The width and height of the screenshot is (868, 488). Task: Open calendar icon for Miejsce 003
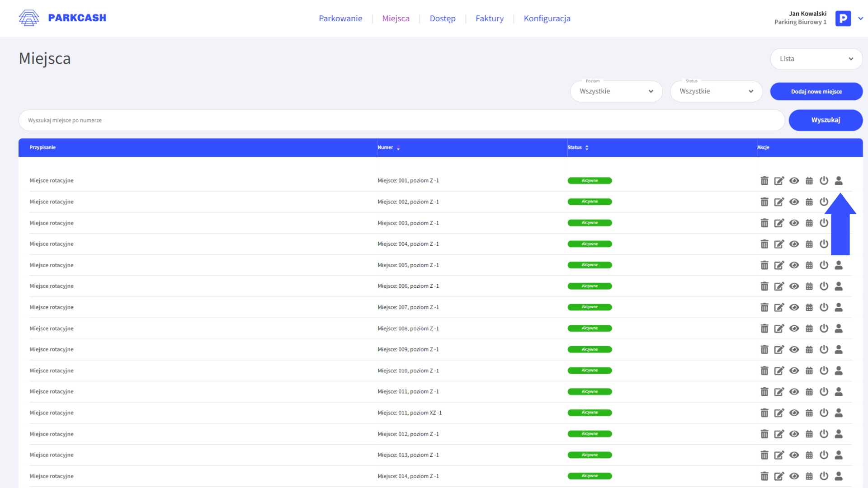[x=809, y=223]
